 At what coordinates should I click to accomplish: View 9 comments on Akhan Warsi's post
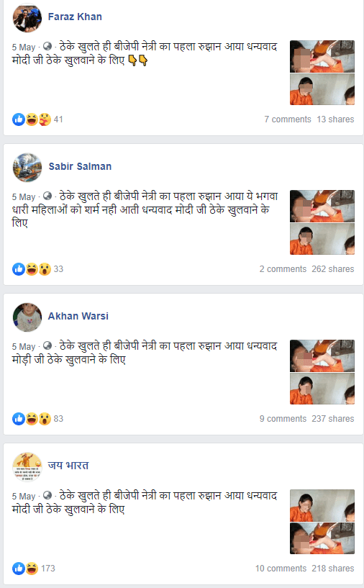[283, 418]
